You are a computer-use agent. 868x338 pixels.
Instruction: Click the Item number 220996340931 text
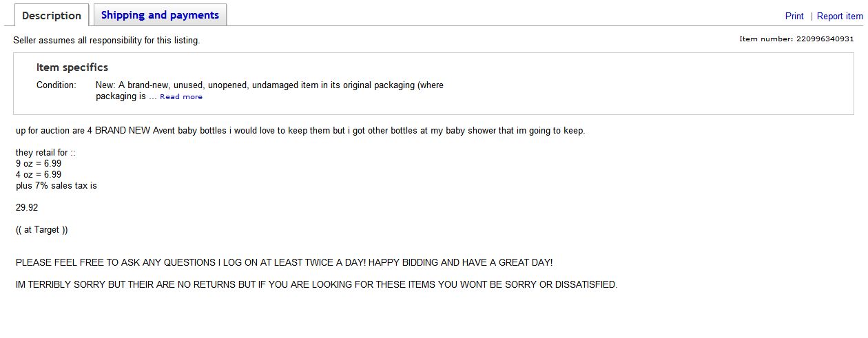pyautogui.click(x=796, y=39)
